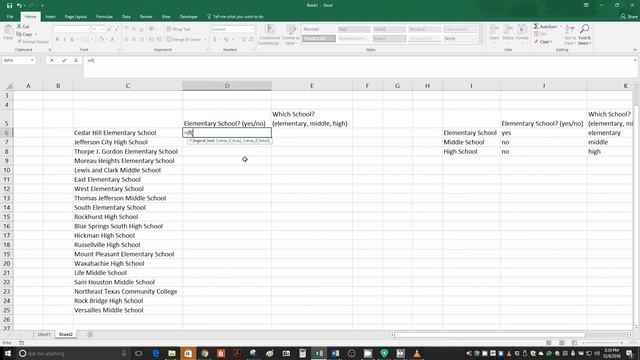The image size is (640, 360).
Task: Open Conditional Formatting menu
Action: point(269,35)
